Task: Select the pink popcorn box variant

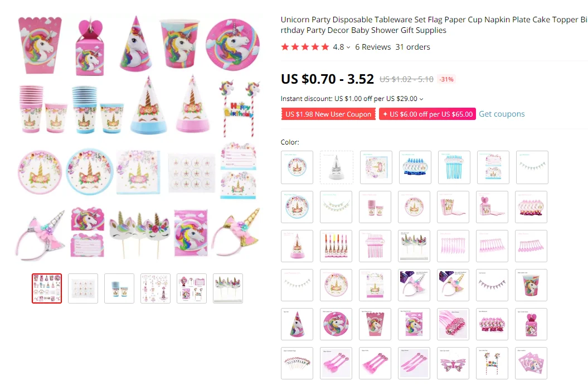Action: click(453, 207)
